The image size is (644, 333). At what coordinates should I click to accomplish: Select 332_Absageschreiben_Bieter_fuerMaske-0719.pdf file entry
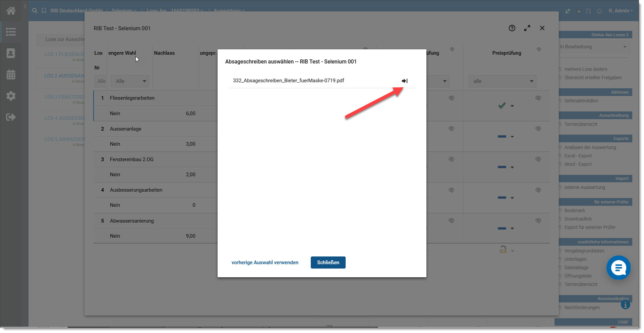[289, 81]
